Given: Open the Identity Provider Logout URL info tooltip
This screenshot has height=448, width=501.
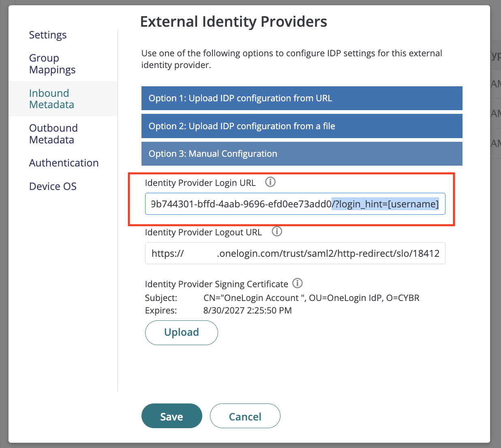Looking at the screenshot, I should (x=277, y=231).
